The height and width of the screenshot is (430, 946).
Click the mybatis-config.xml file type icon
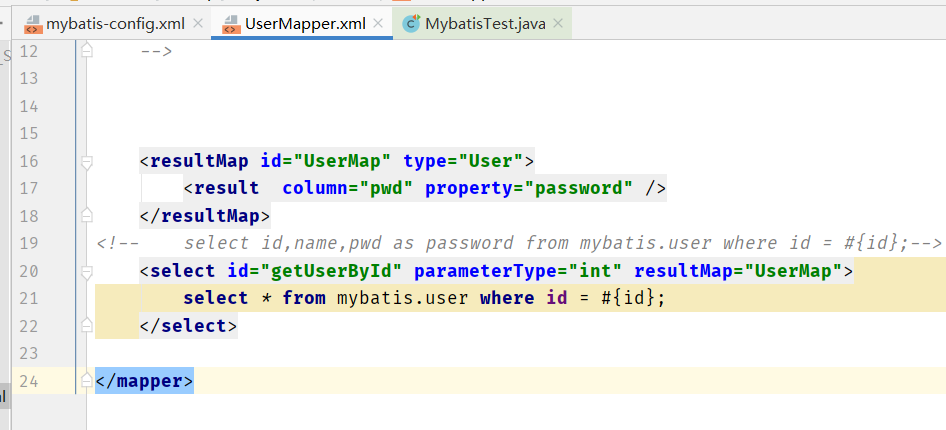(32, 24)
